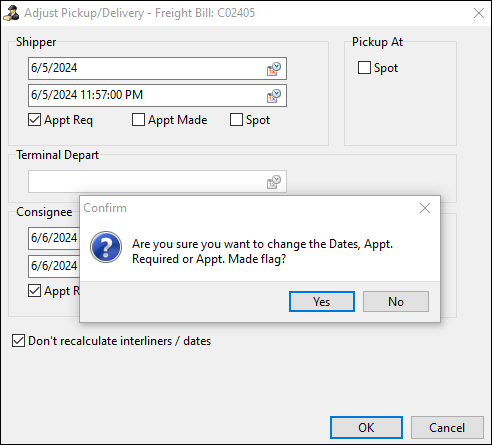Click the Shipper group label

tap(36, 42)
